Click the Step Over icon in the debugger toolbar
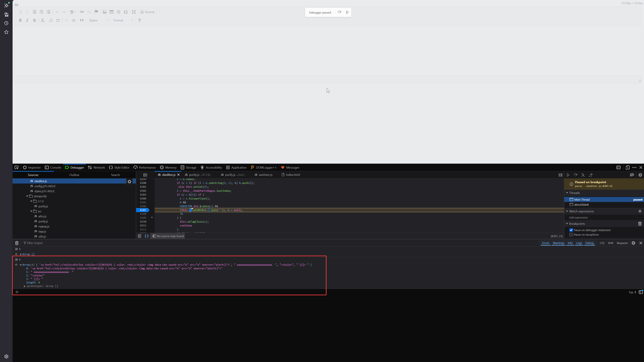Image resolution: width=644 pixels, height=362 pixels. [x=576, y=175]
